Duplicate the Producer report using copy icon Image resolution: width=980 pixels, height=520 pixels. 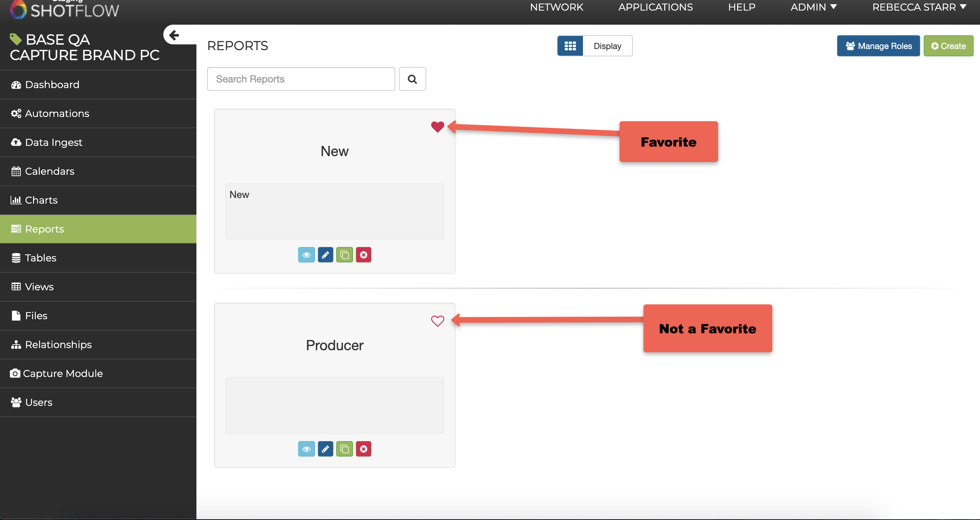coord(344,449)
